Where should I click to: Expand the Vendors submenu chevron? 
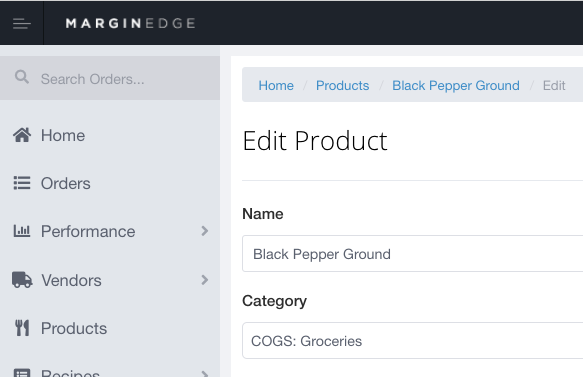tap(204, 280)
